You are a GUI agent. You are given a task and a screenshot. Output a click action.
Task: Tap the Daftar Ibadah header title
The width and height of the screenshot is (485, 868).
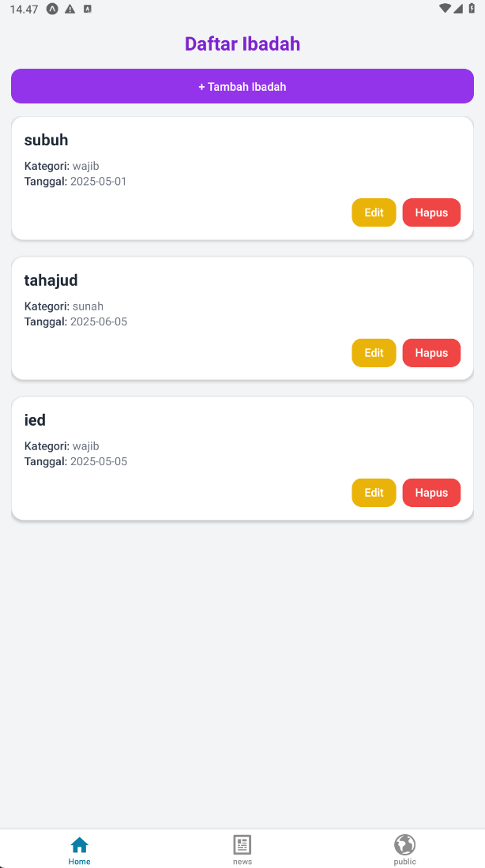(242, 43)
